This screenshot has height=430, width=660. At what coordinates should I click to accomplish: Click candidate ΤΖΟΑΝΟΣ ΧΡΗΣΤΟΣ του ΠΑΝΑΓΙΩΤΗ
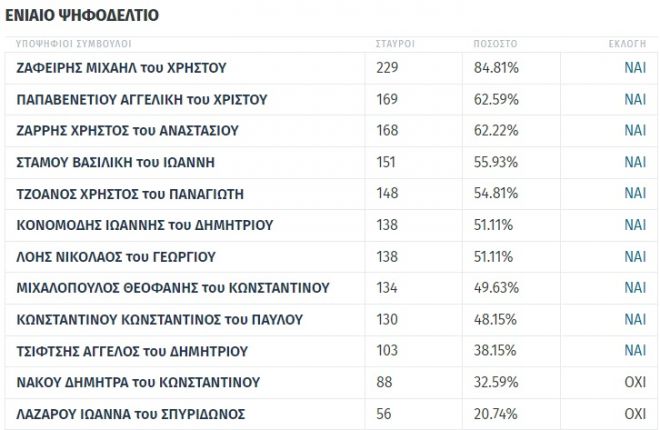click(x=131, y=194)
